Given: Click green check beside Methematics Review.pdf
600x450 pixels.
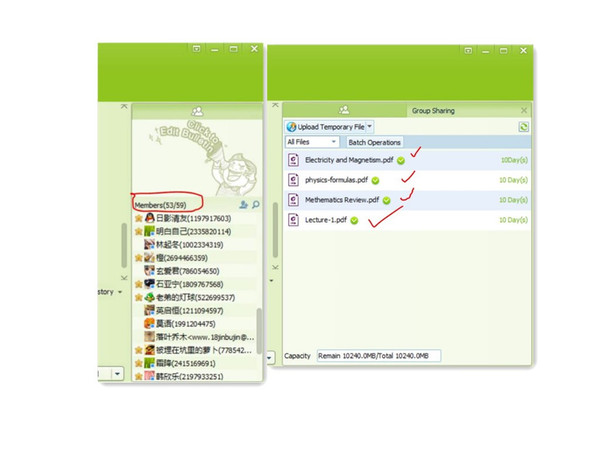Looking at the screenshot, I should 386,201.
